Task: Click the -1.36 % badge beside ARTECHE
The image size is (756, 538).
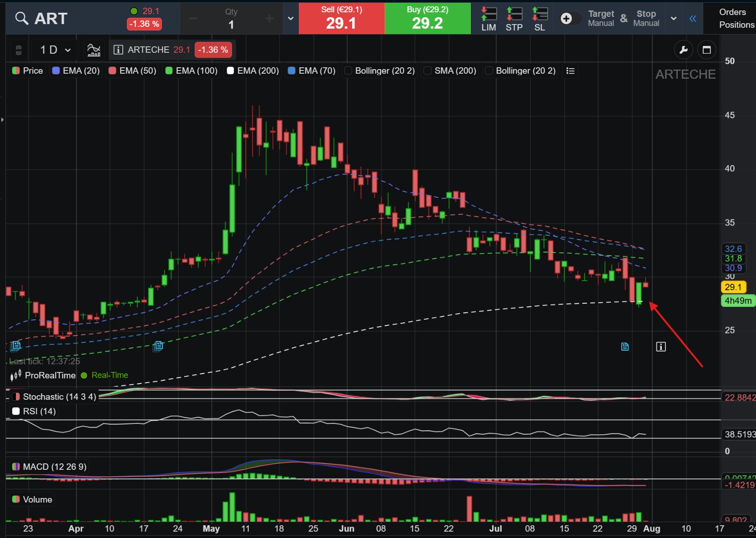Action: 213,50
